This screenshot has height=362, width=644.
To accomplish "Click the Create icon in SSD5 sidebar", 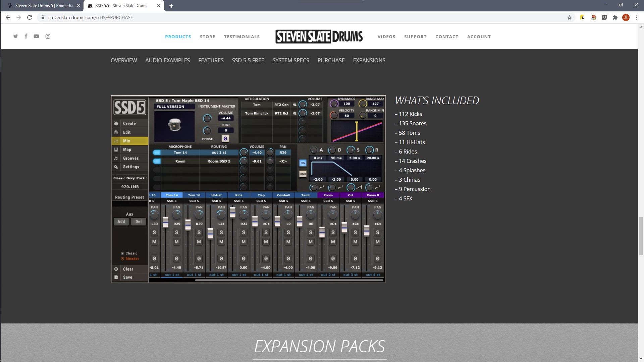I will coord(116,123).
